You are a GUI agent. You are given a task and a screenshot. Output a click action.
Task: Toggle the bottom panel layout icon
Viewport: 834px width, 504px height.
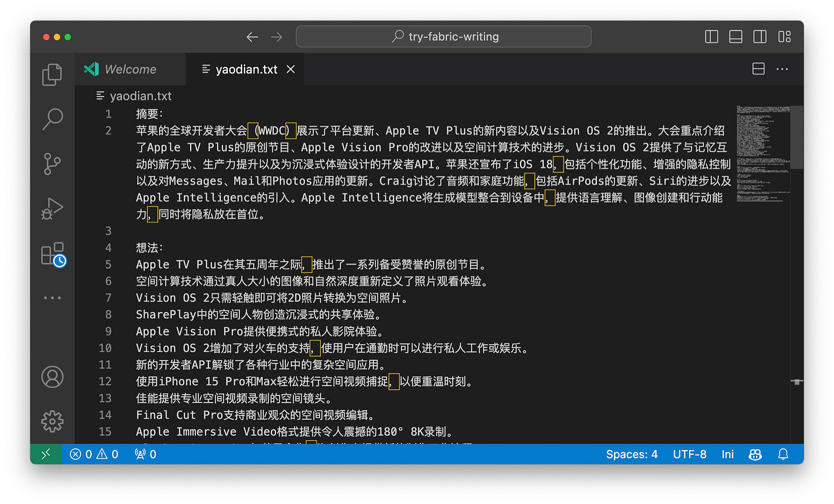pos(735,37)
